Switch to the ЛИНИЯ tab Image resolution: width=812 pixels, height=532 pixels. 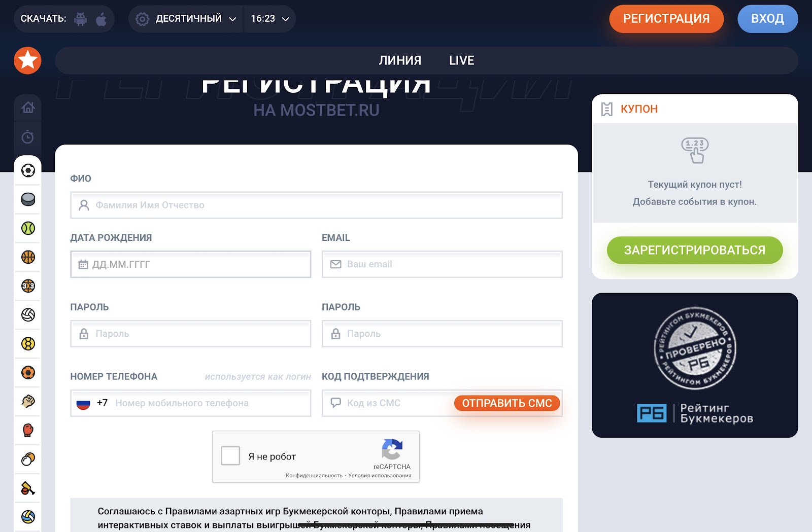click(400, 60)
